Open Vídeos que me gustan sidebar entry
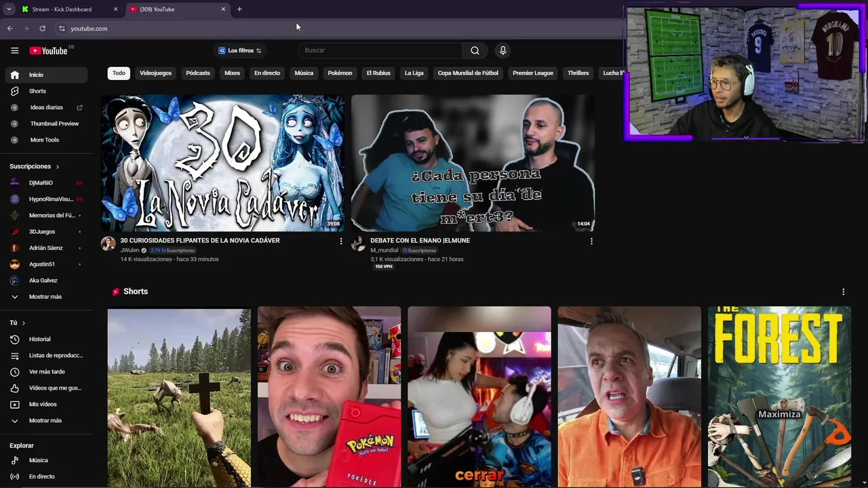The width and height of the screenshot is (868, 488). [x=46, y=388]
